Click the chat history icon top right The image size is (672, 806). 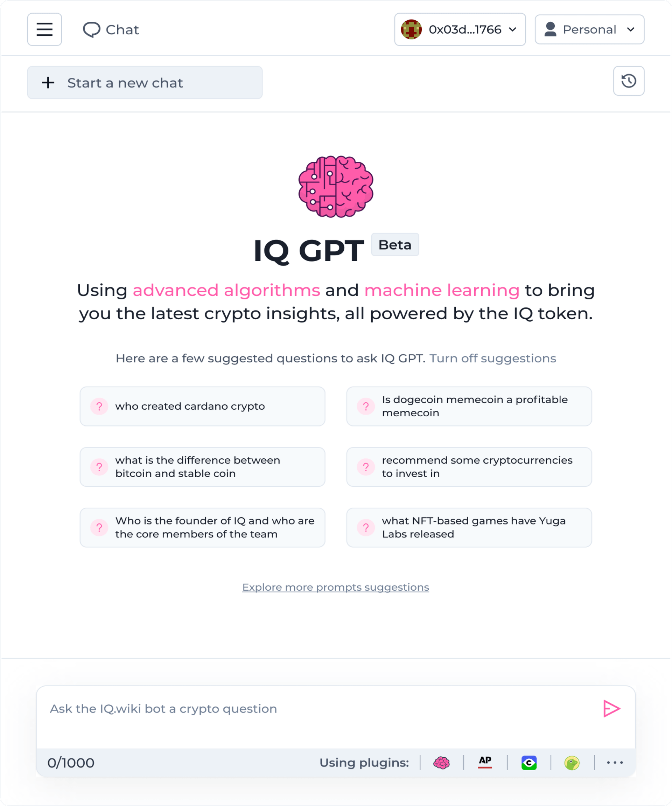(x=629, y=81)
